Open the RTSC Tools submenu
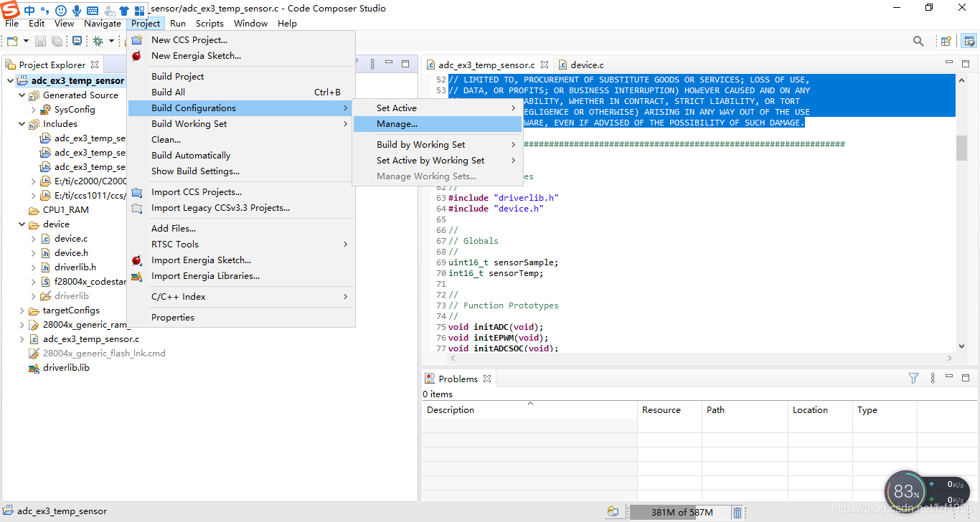 [x=240, y=244]
